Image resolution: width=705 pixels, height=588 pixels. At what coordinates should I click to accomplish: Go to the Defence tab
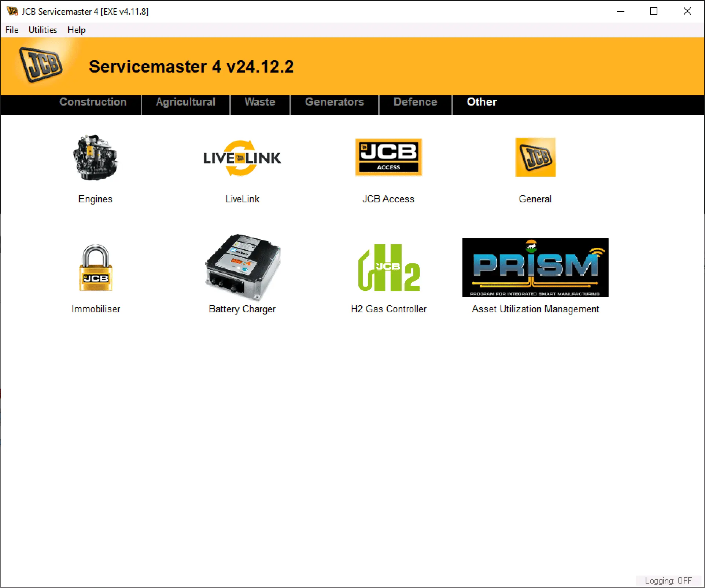tap(416, 102)
